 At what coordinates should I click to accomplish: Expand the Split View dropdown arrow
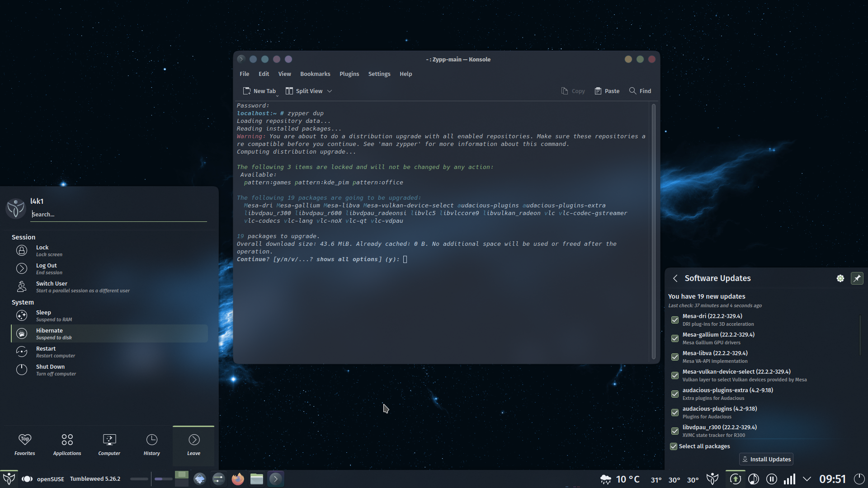click(x=330, y=91)
